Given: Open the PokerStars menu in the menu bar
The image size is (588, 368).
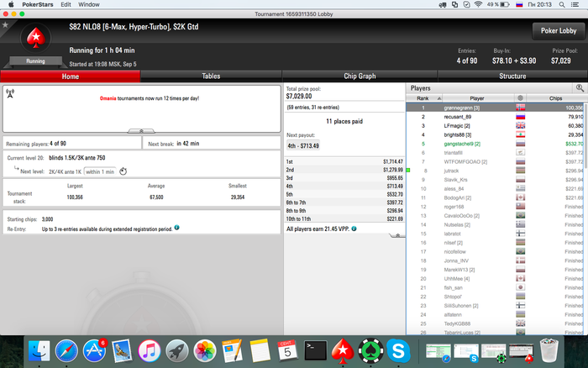Looking at the screenshot, I should pos(38,4).
